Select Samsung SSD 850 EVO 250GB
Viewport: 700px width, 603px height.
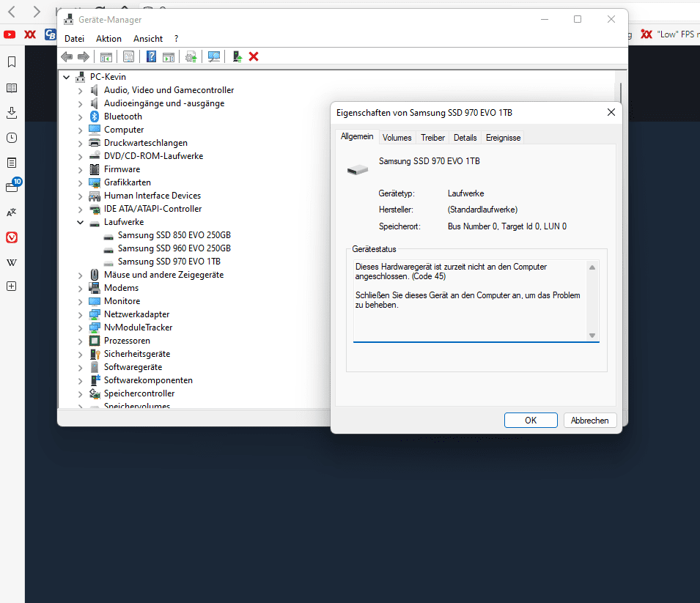174,235
